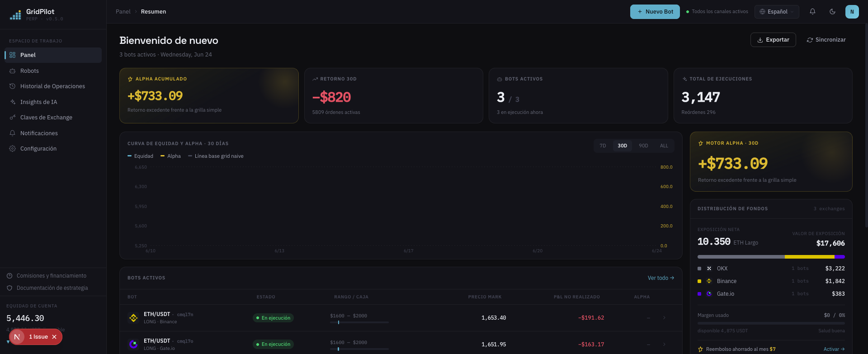The height and width of the screenshot is (354, 868).
Task: Select the ALL chart range
Action: tap(664, 146)
